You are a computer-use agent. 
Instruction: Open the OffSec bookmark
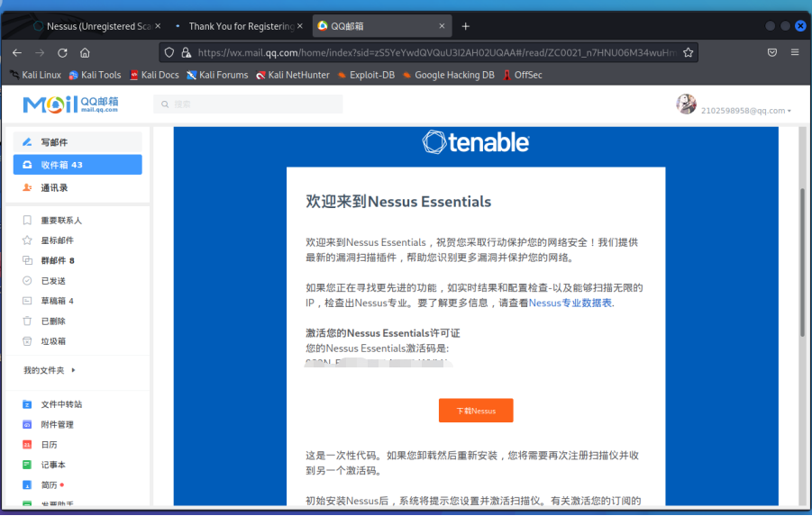523,75
